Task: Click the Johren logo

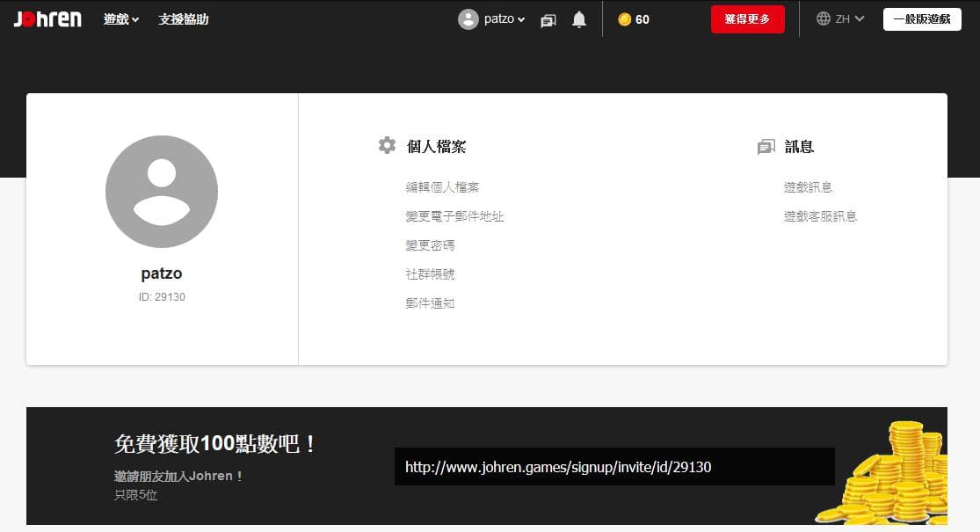Action: [x=47, y=18]
